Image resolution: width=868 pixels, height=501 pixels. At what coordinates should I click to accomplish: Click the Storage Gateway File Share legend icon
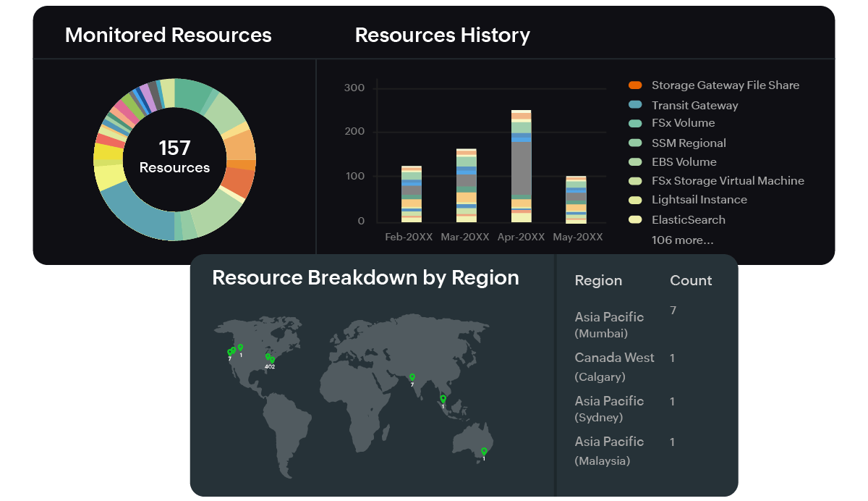(636, 85)
